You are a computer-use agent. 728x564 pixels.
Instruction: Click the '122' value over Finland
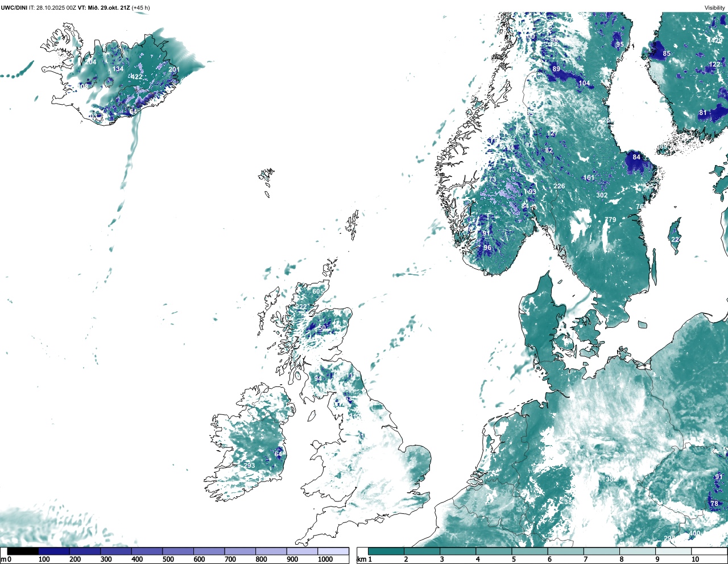715,65
